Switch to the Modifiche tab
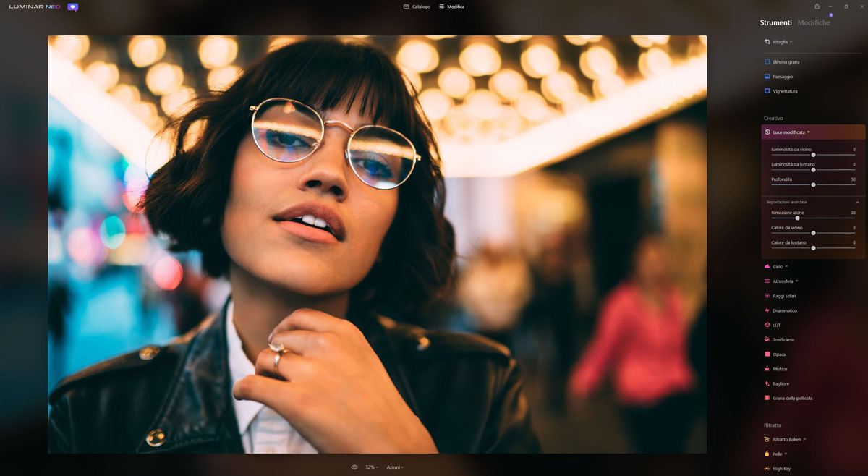This screenshot has height=476, width=868. pyautogui.click(x=814, y=22)
